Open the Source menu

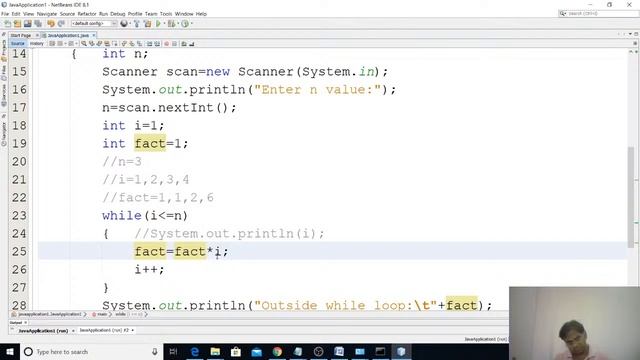coord(67,14)
